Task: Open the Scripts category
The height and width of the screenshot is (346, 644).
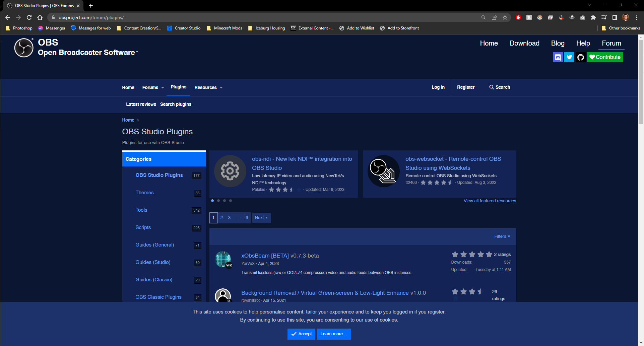Action: pos(143,227)
